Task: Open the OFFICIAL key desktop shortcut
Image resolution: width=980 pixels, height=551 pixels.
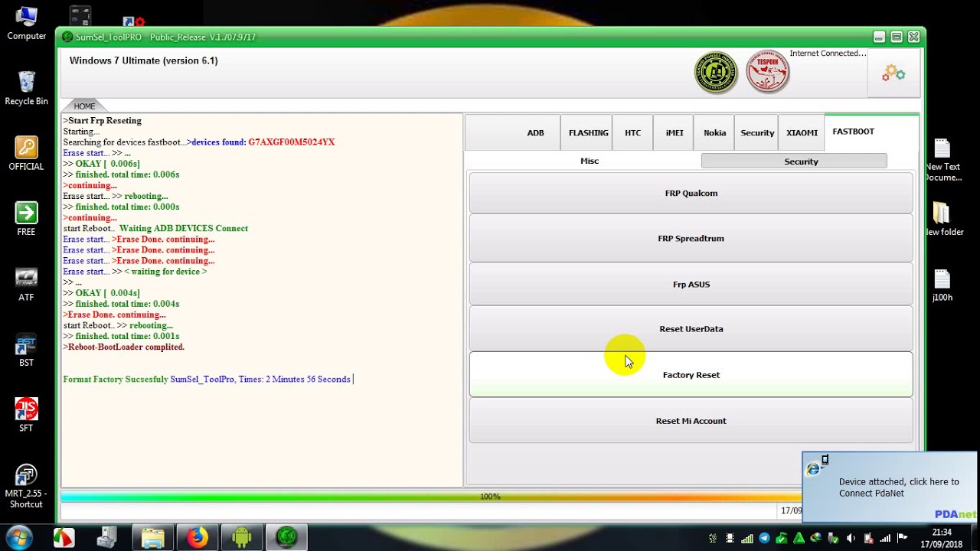Action: click(x=26, y=154)
